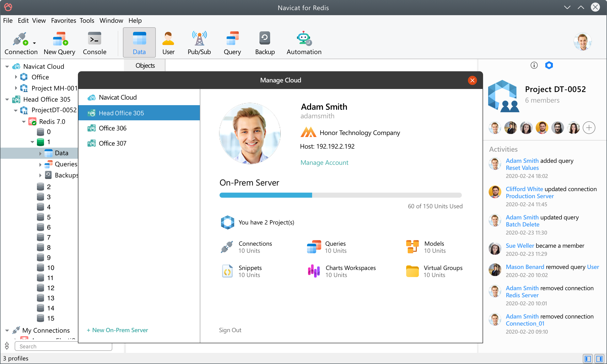Viewport: 607px width, 364px height.
Task: Click the Virtual Groups folder icon
Action: tap(413, 271)
